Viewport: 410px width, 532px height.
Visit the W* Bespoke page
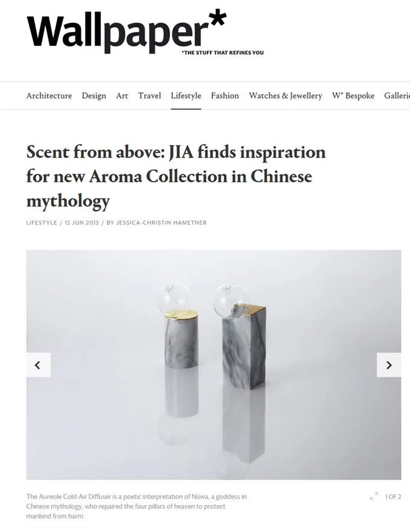(353, 96)
